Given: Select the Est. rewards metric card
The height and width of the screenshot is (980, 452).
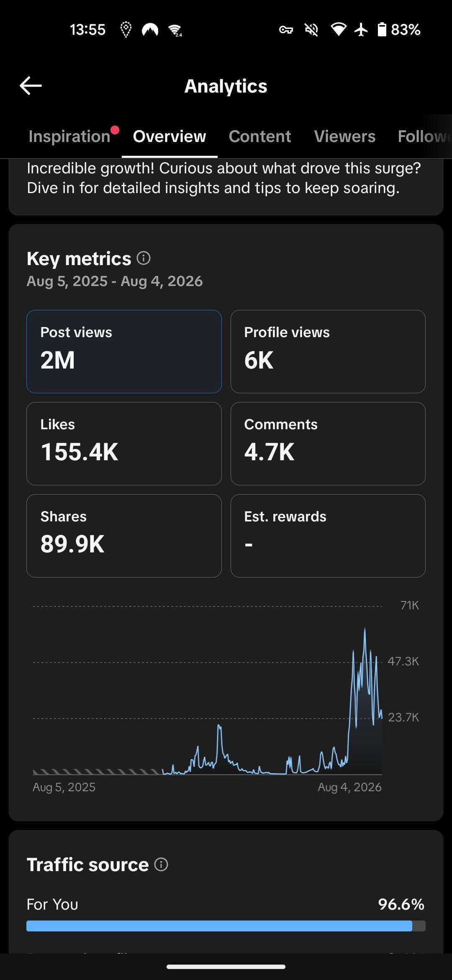Looking at the screenshot, I should 328,536.
